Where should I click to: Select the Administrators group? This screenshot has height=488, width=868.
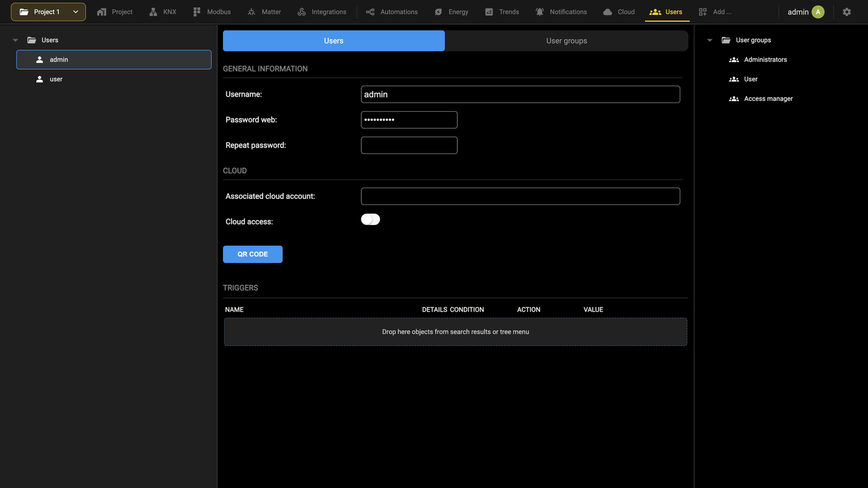[x=765, y=60]
